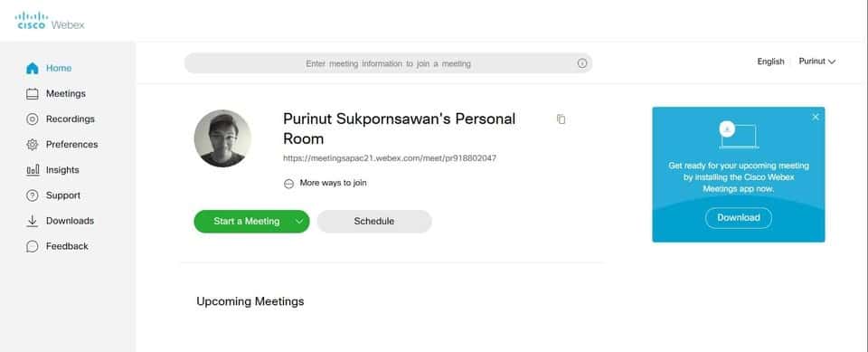
Task: Open the Purinut user account menu
Action: coord(817,62)
